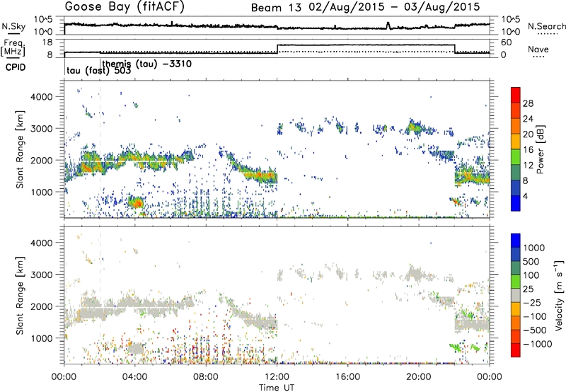Screen dimensions: 566x392
Task: Click the red segment of Power colorbar
Action: tap(516, 94)
